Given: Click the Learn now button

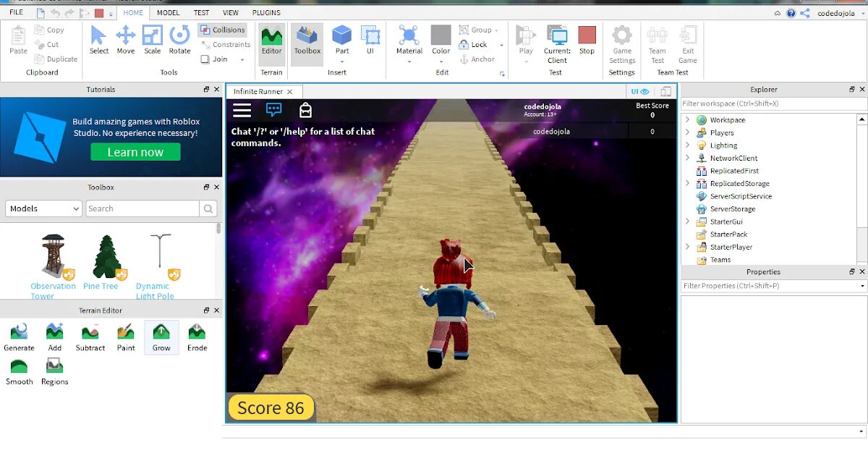Looking at the screenshot, I should [x=135, y=152].
